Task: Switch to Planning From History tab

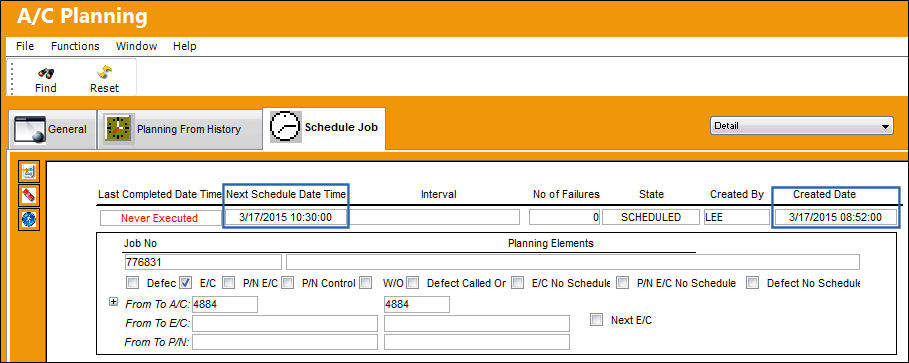Action: pyautogui.click(x=179, y=129)
